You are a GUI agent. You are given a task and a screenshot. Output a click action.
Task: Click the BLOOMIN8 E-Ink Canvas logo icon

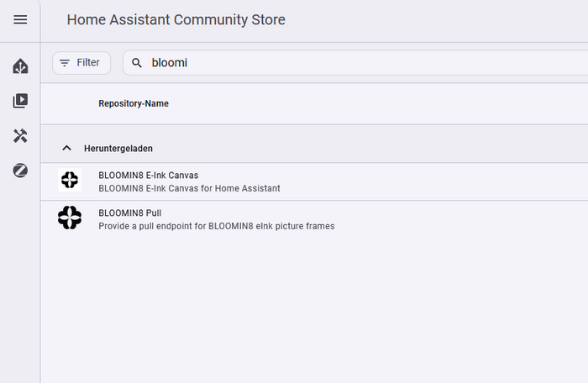click(x=70, y=180)
